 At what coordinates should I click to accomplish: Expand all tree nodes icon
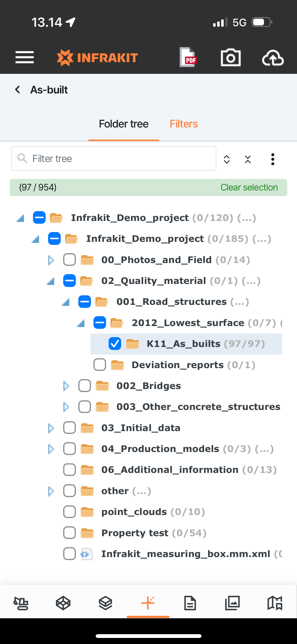[x=227, y=159]
